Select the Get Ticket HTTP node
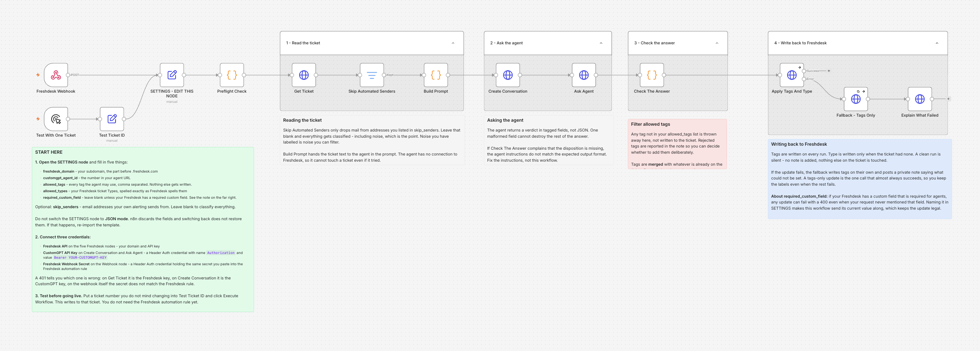Screen dimensions: 980x351 tap(304, 75)
